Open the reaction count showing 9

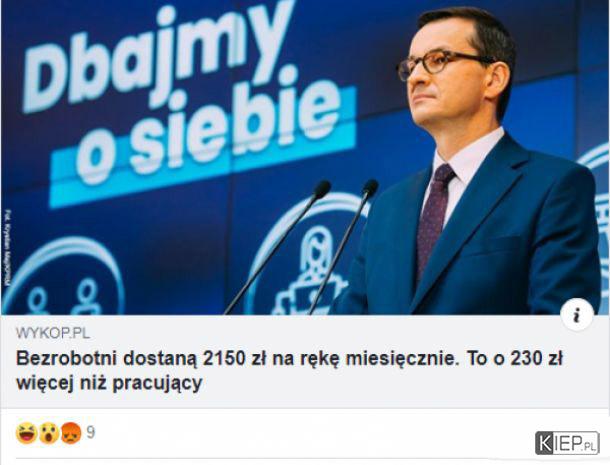click(x=90, y=432)
